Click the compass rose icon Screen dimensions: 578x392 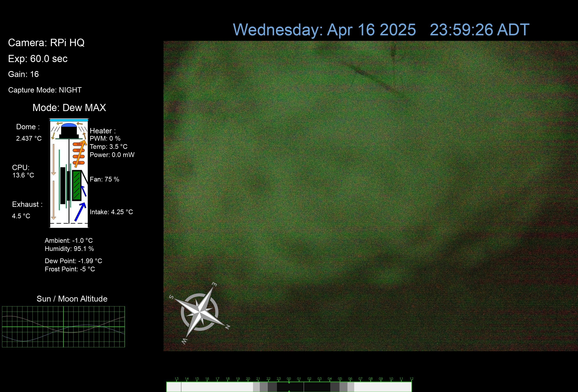pos(200,312)
